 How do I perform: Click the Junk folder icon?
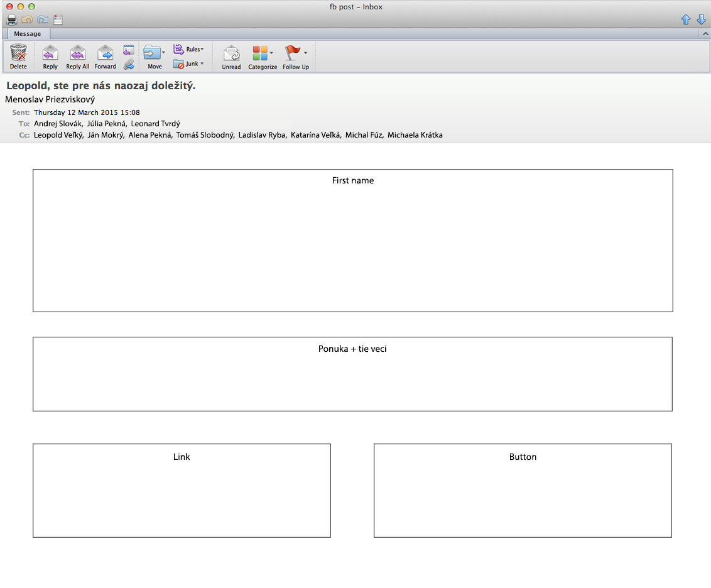(178, 64)
